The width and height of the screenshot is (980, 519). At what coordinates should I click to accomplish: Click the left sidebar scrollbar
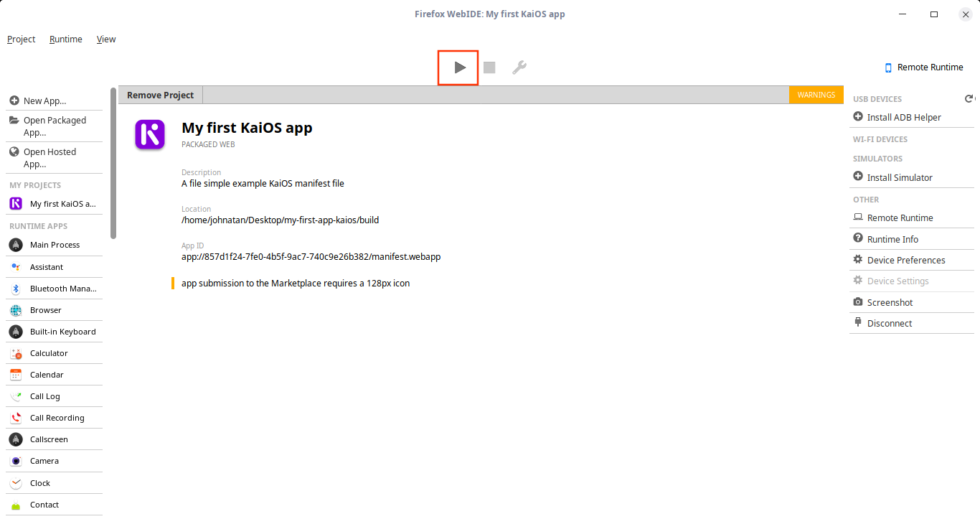tap(113, 164)
